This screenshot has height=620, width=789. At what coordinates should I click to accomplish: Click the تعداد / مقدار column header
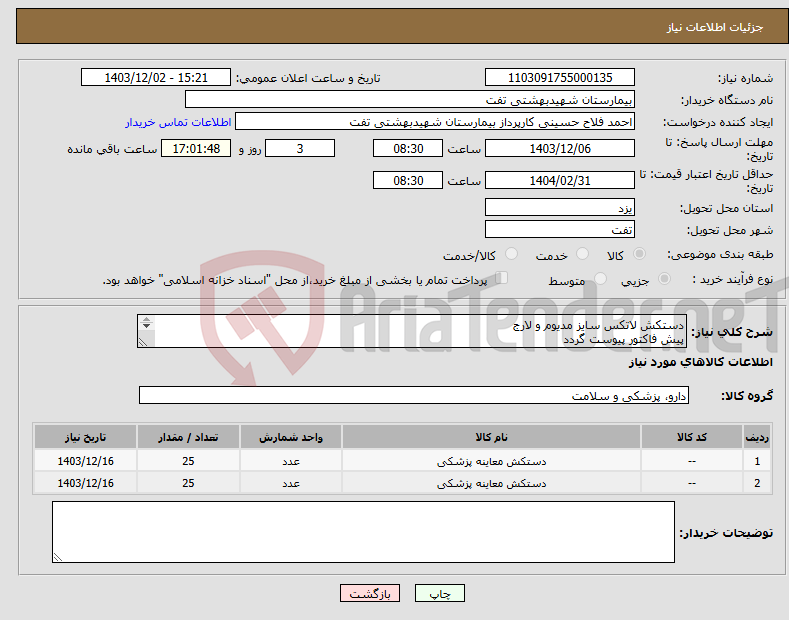(x=188, y=437)
